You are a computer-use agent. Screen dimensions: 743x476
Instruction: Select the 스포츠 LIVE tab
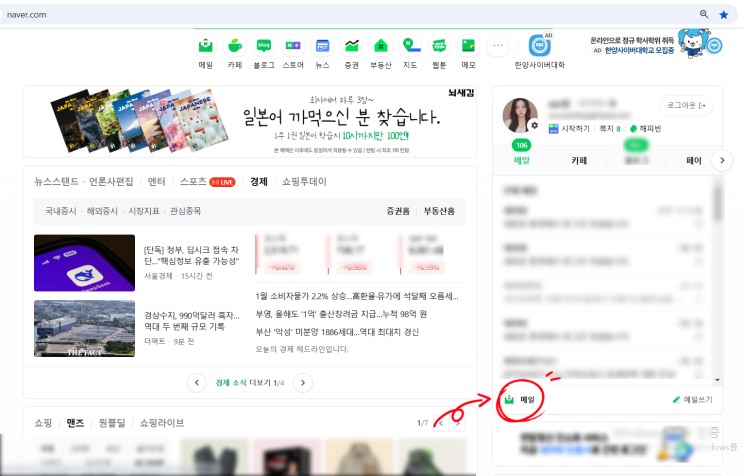coord(208,181)
